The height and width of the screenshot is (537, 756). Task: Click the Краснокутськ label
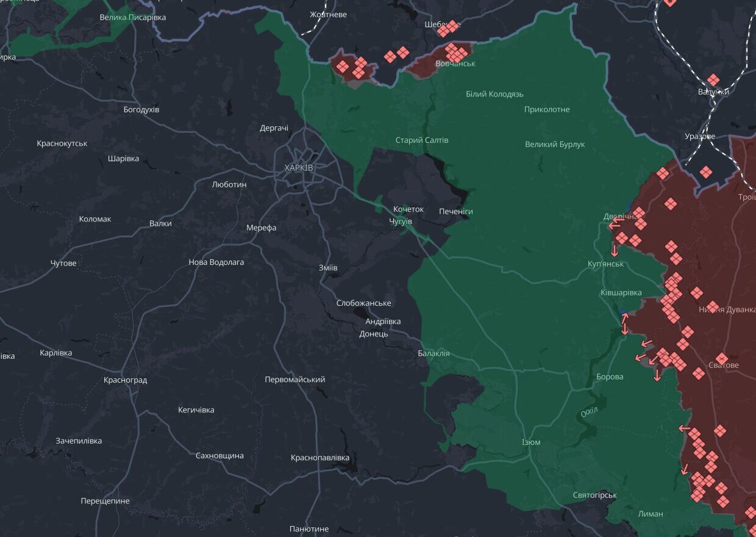click(x=62, y=143)
